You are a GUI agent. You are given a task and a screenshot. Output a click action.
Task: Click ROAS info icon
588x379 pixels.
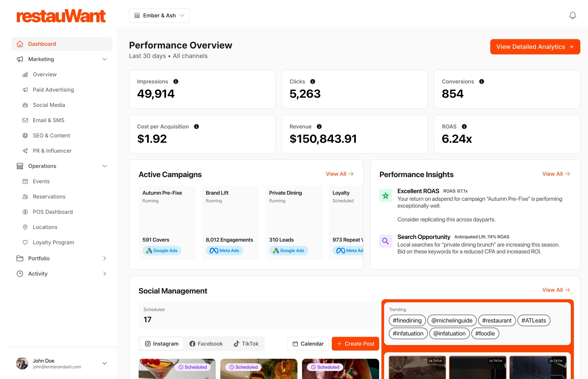click(464, 127)
